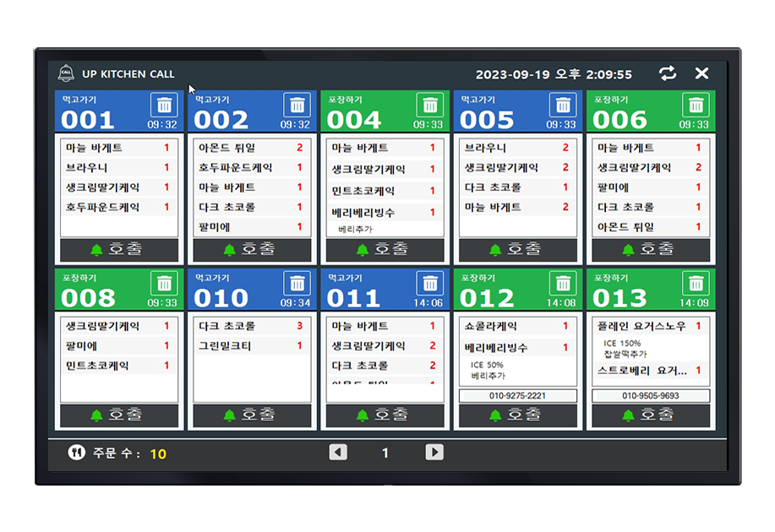Call customer for order 013
The width and height of the screenshot is (775, 532).
650,415
